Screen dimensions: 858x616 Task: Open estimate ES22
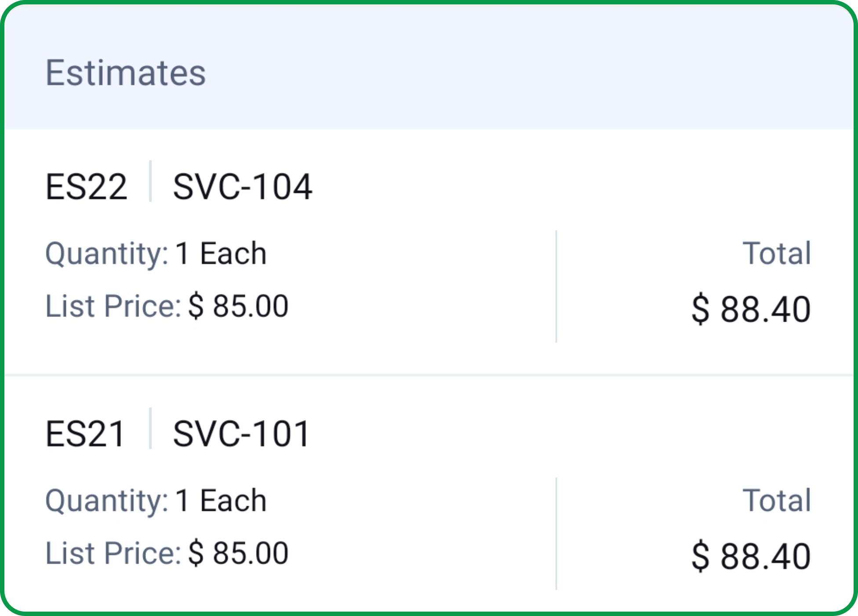pos(87,187)
